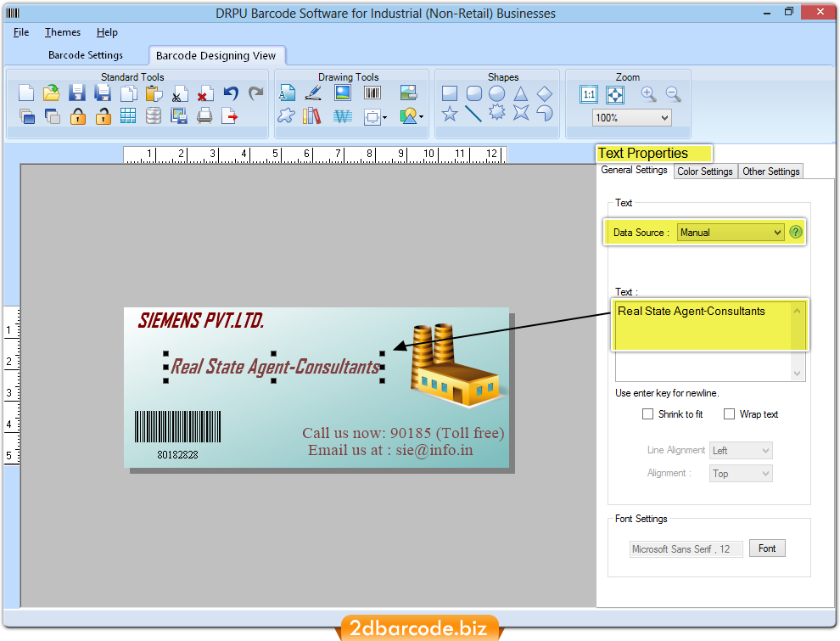
Task: Create a new blank label document
Action: pyautogui.click(x=25, y=93)
